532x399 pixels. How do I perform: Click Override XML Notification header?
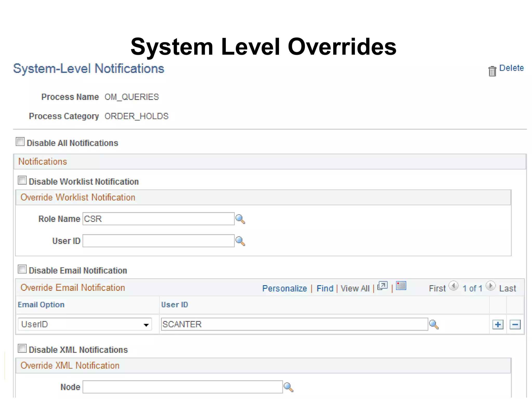coord(70,365)
